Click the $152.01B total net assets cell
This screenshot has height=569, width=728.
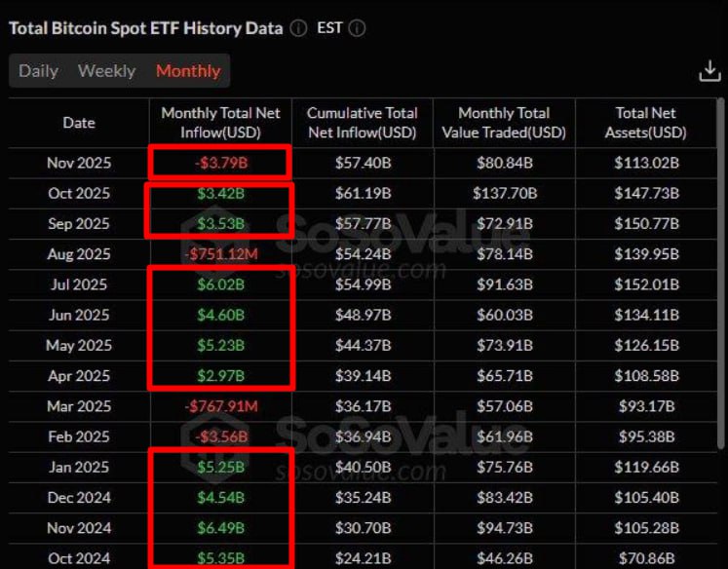[645, 284]
